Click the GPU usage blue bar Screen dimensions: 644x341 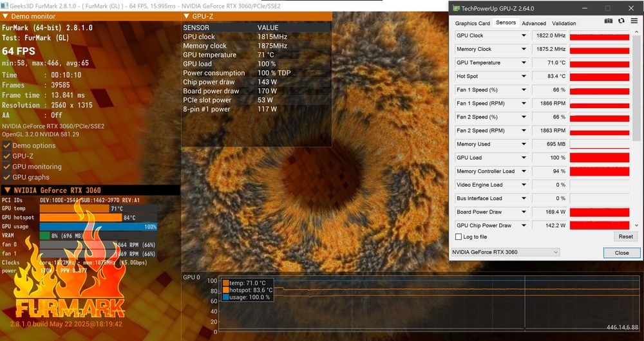(98, 226)
